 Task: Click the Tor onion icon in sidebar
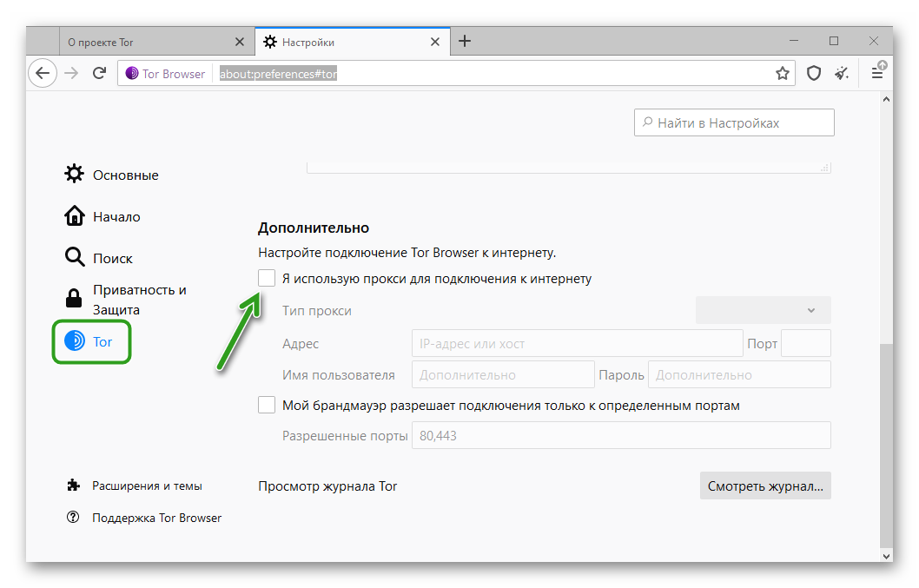coord(75,340)
